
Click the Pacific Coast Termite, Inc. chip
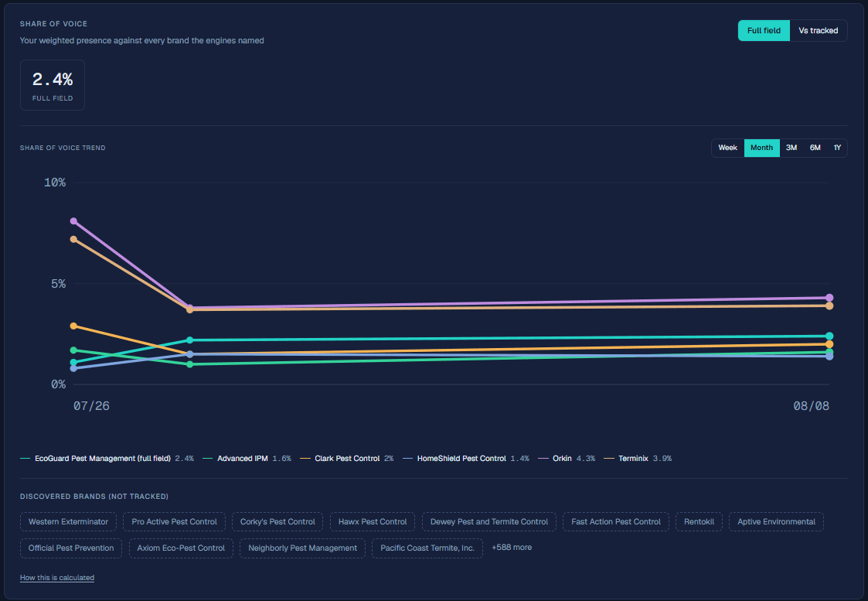coord(427,548)
